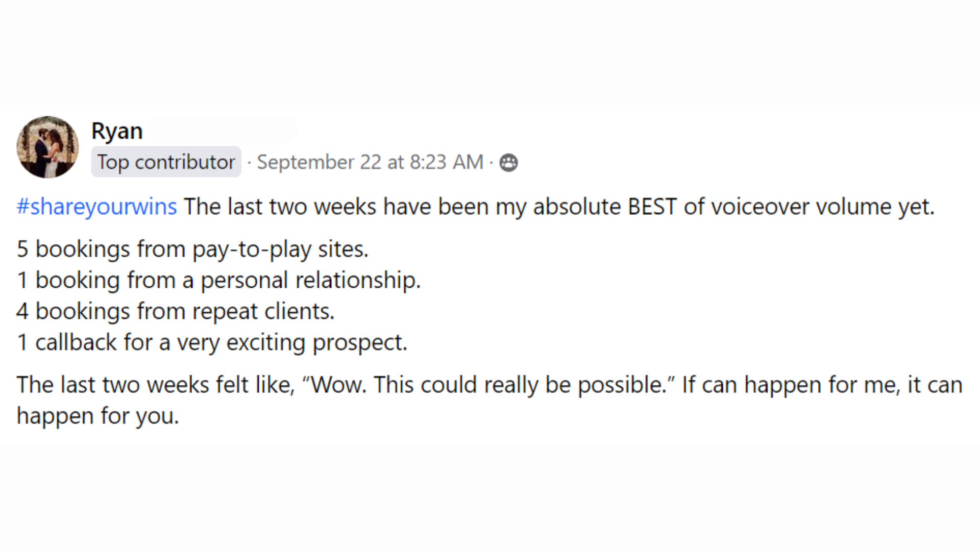Click the '8:23 AM' time text

click(446, 162)
